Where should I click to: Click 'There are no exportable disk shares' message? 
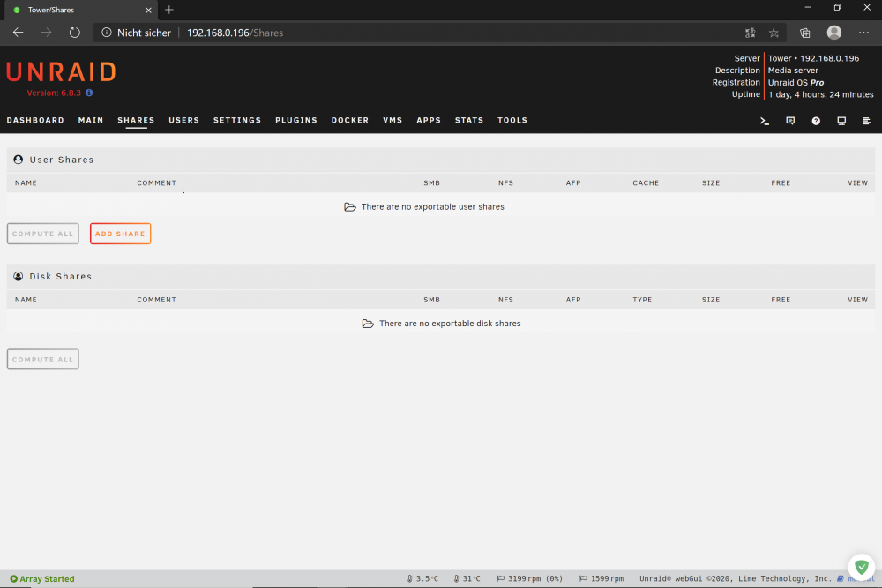(x=450, y=324)
